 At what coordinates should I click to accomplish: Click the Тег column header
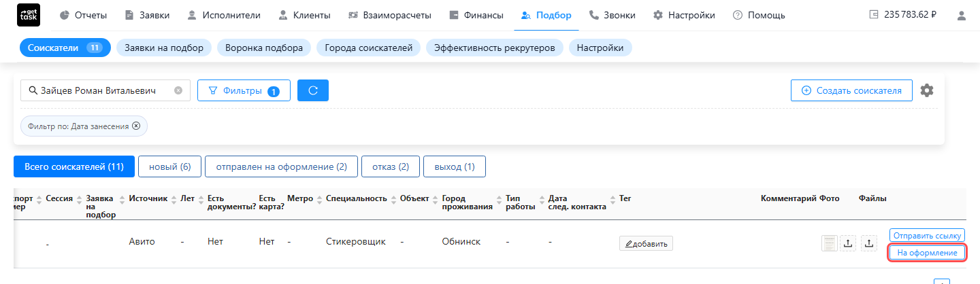(625, 198)
